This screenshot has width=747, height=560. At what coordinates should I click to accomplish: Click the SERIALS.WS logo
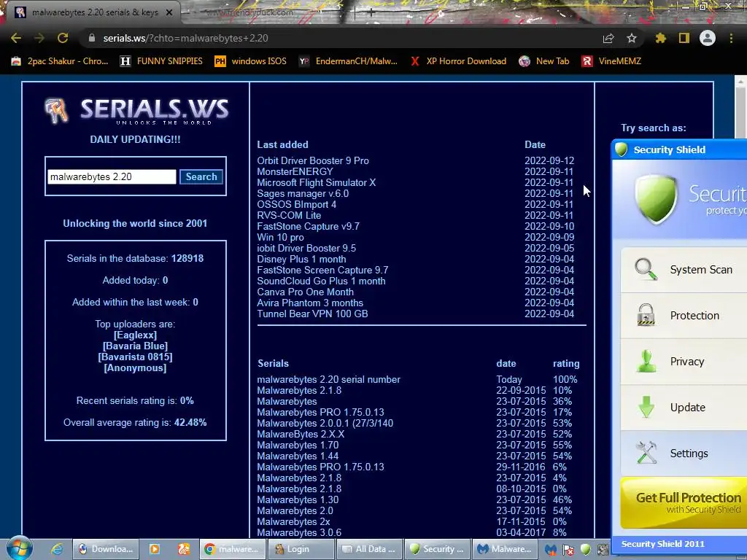(136, 111)
